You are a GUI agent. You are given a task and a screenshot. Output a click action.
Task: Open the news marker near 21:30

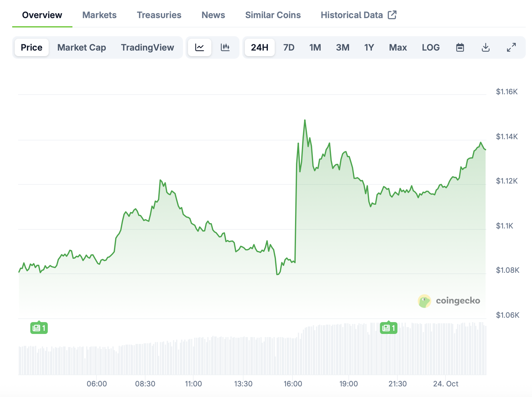(x=388, y=328)
